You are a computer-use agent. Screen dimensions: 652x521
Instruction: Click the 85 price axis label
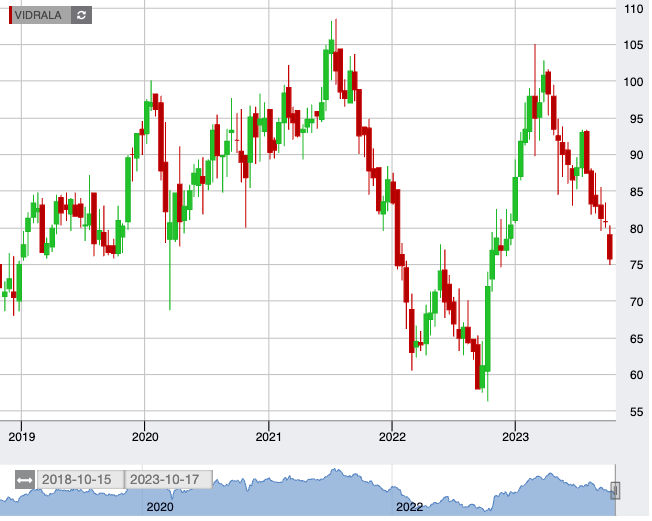[x=637, y=192]
